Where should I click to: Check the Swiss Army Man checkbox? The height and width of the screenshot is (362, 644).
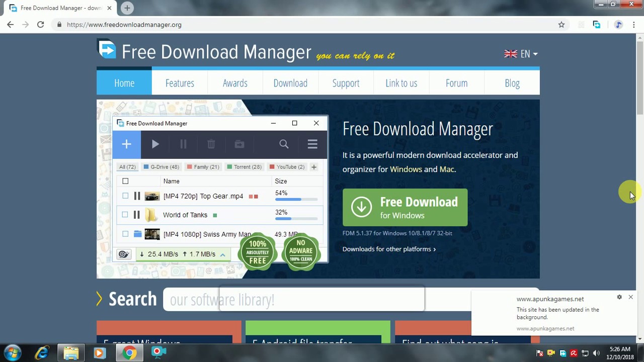125,234
